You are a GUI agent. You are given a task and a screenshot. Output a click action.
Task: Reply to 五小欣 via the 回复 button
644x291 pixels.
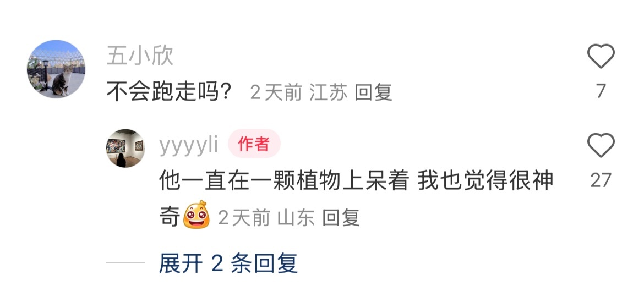373,92
